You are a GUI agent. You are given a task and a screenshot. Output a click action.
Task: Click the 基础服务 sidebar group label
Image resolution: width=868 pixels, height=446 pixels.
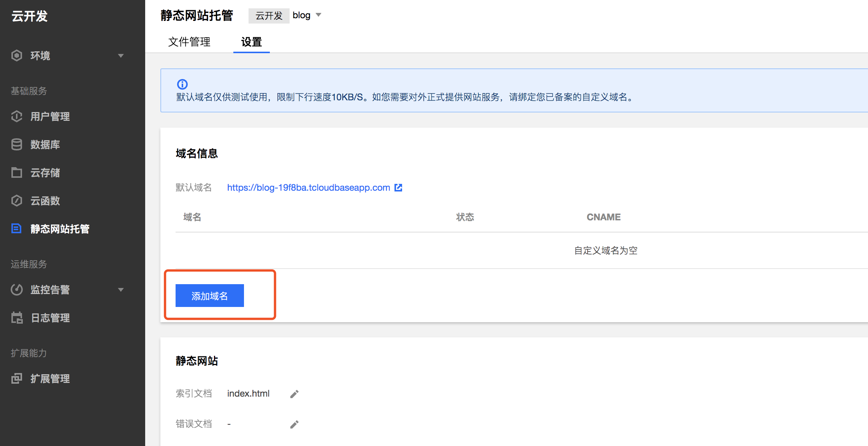click(x=29, y=91)
